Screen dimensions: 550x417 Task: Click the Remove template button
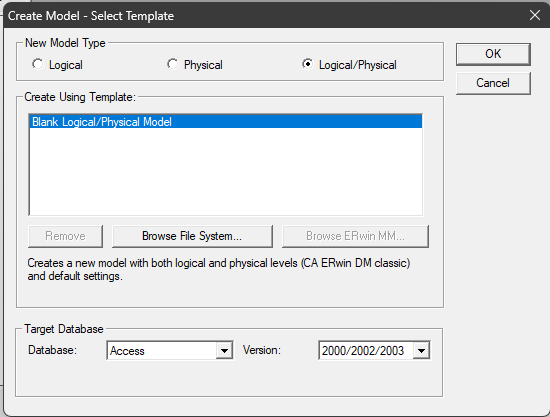65,236
